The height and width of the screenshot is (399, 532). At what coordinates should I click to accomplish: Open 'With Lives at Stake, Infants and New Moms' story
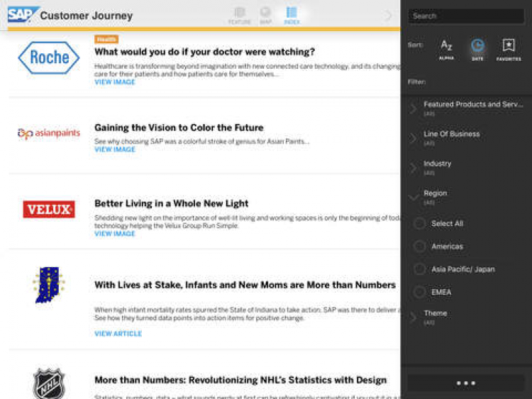tap(245, 285)
